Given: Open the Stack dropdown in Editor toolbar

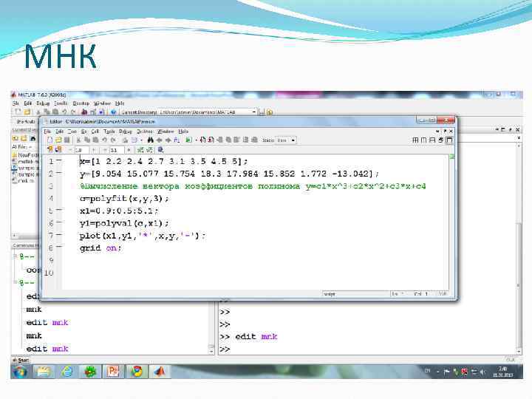Looking at the screenshot, I should pyautogui.click(x=286, y=140).
